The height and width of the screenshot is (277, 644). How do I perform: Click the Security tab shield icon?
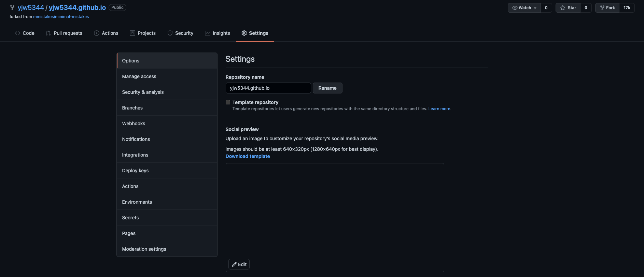tap(170, 33)
